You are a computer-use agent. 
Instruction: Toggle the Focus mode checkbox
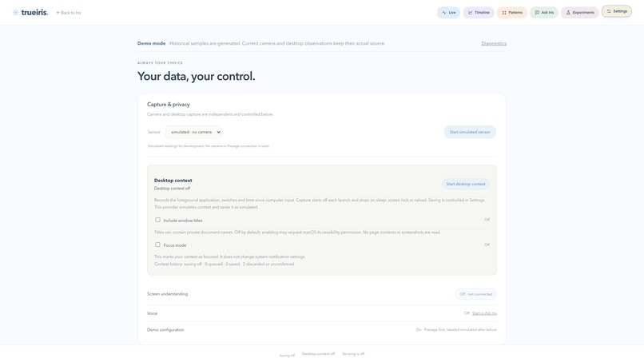tap(157, 245)
